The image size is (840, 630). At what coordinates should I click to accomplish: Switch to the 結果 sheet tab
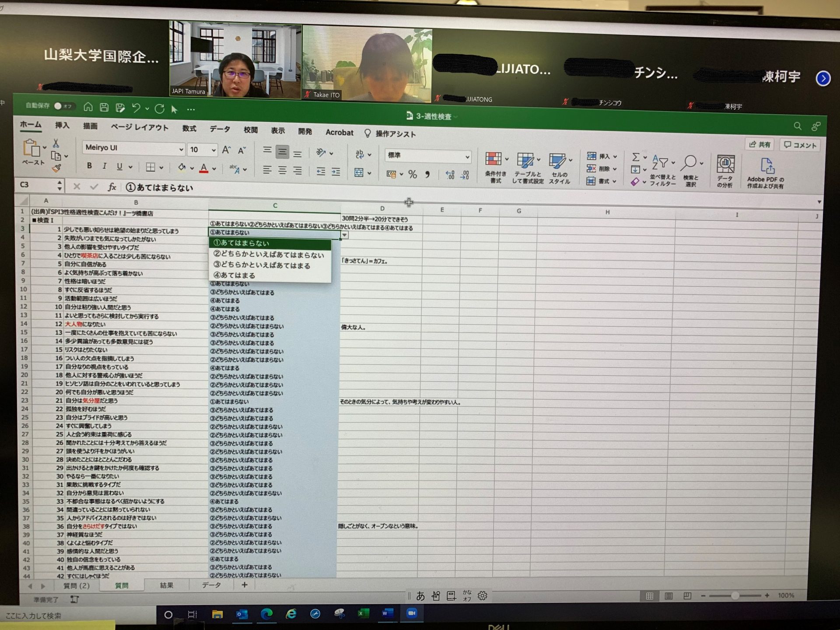[166, 585]
